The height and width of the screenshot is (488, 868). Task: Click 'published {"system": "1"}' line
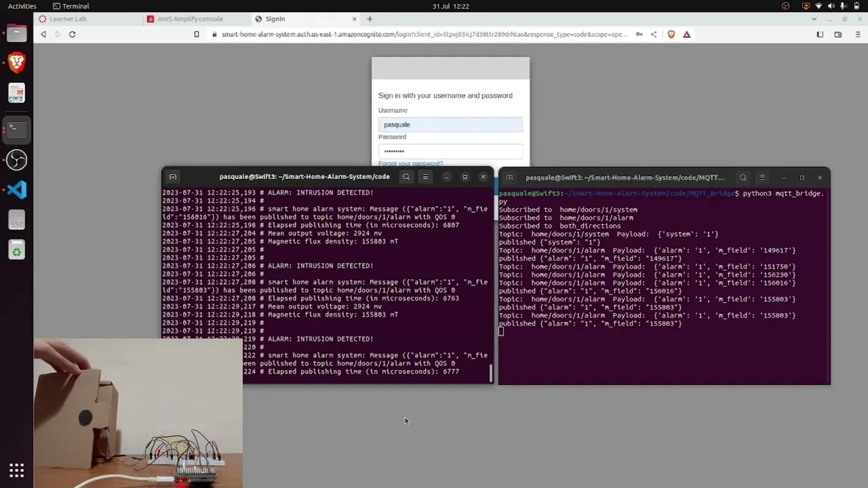[550, 242]
